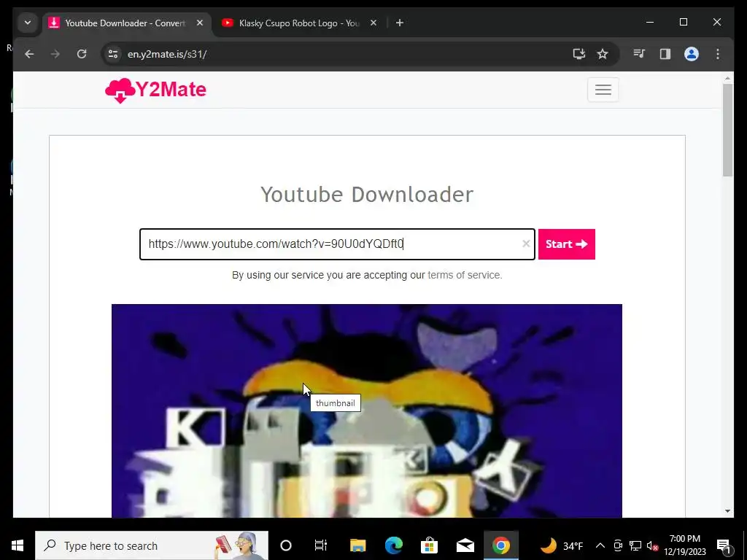Go back to the previous page
Viewport: 747px width, 560px height.
pos(29,54)
